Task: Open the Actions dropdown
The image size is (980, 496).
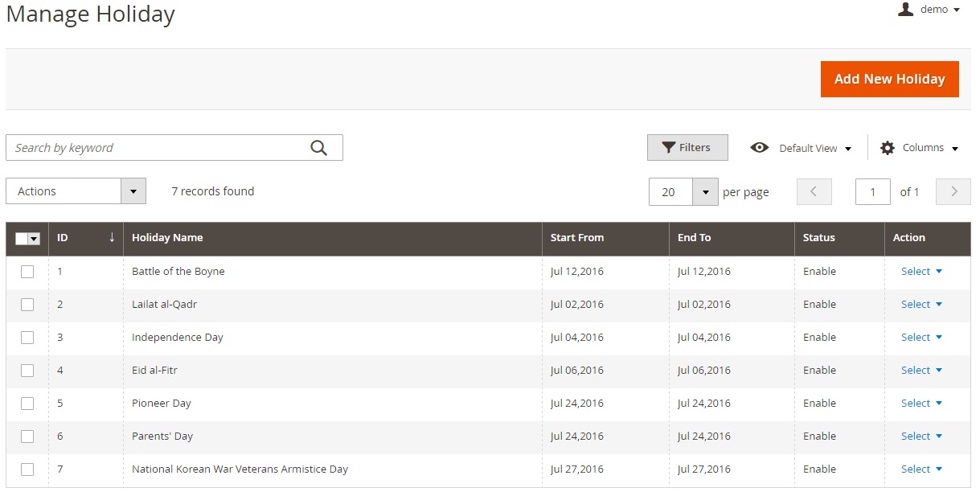Action: [76, 191]
